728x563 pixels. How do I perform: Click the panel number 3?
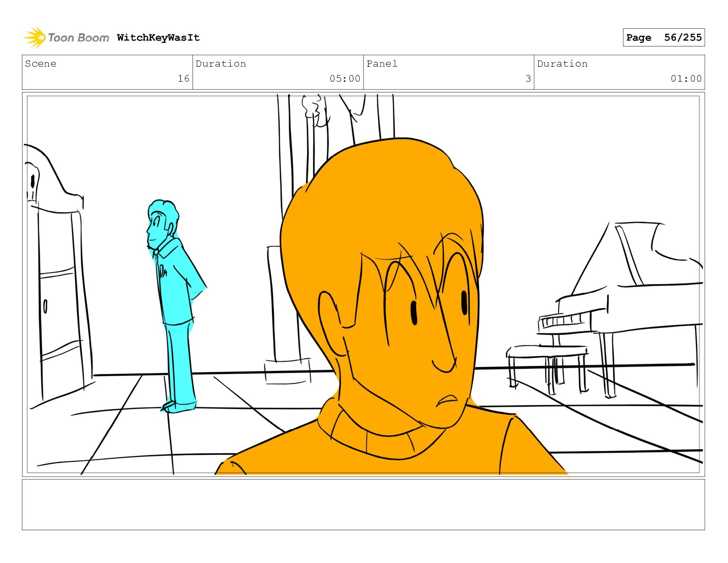point(528,79)
